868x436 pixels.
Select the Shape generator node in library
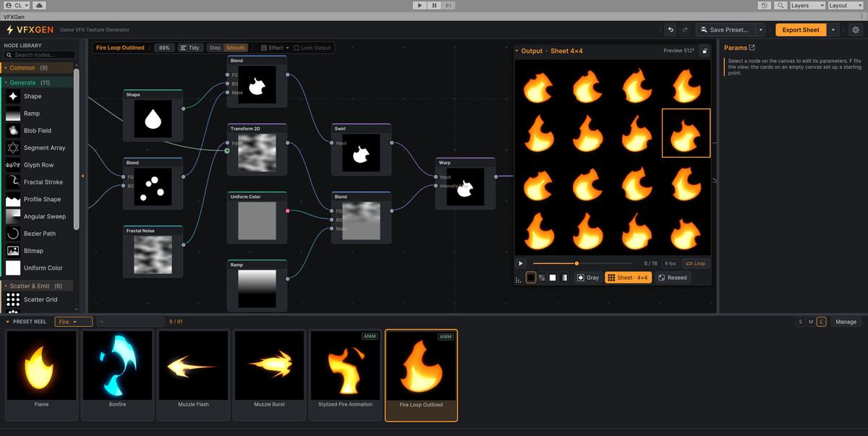(x=38, y=96)
